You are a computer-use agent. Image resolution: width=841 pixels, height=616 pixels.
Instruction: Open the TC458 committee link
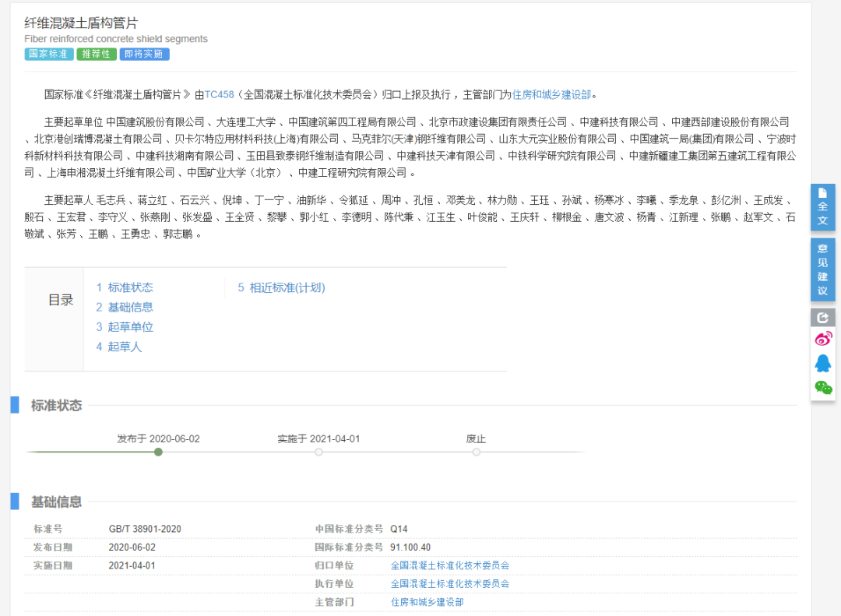point(219,95)
